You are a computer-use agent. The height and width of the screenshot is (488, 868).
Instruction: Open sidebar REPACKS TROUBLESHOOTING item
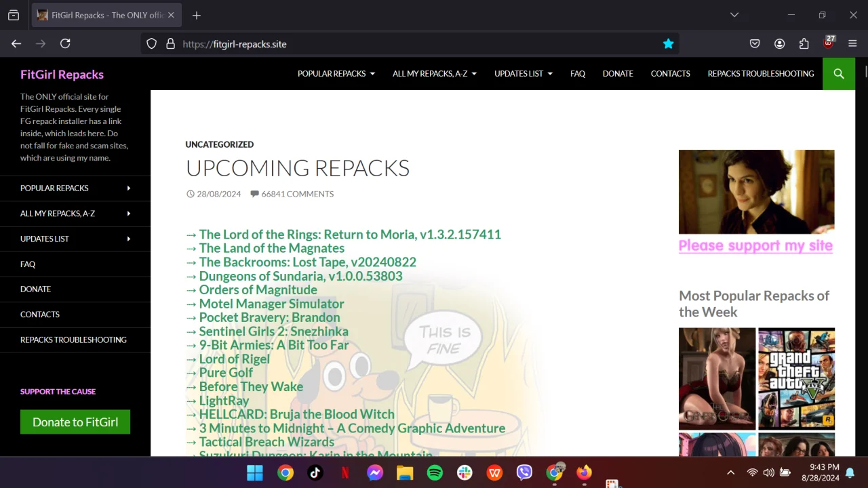pyautogui.click(x=73, y=340)
